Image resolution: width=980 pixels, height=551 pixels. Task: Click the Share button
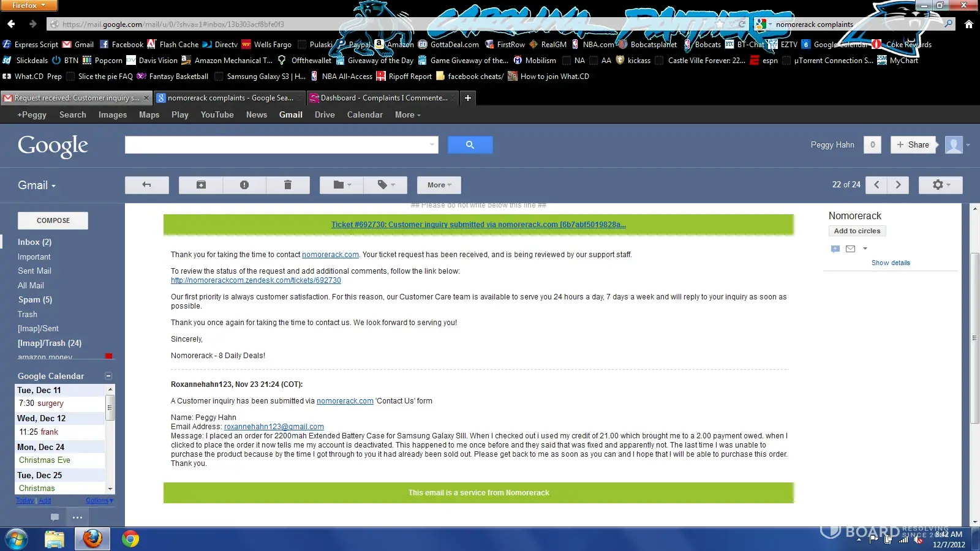[x=913, y=144]
